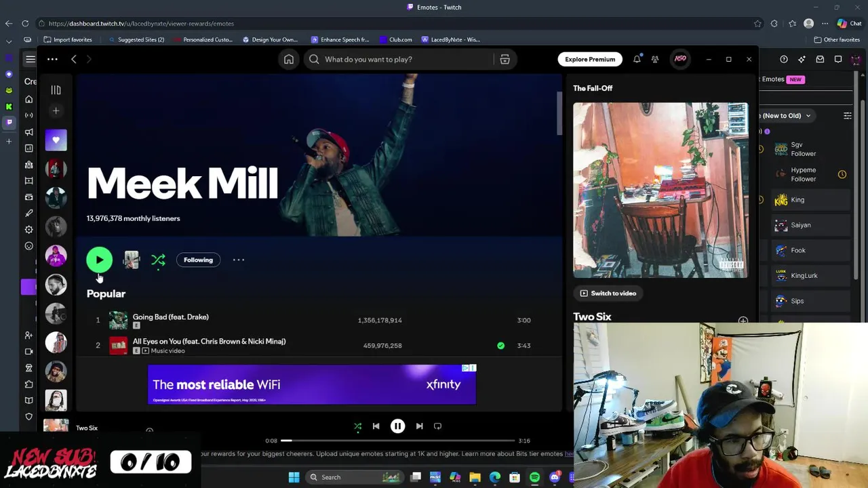
Task: Open the Twitch help question mark icon
Action: [x=784, y=60]
